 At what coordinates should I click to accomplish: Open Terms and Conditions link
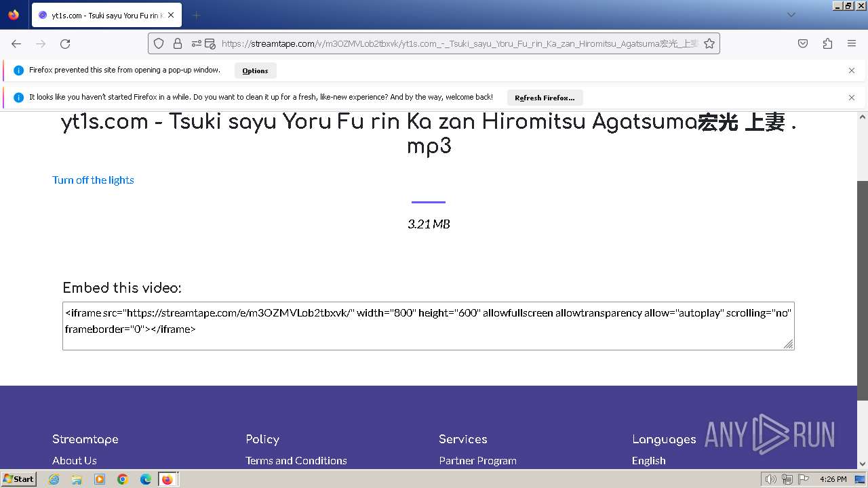point(296,460)
